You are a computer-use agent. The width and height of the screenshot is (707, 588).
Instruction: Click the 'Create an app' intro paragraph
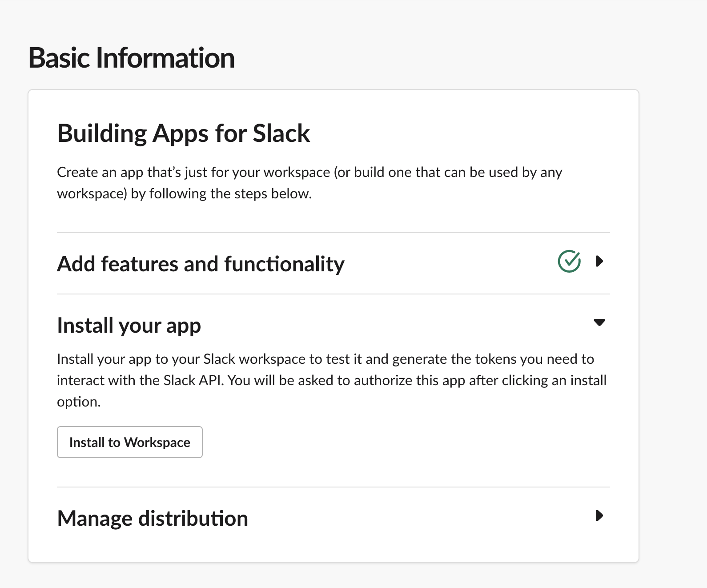point(309,183)
